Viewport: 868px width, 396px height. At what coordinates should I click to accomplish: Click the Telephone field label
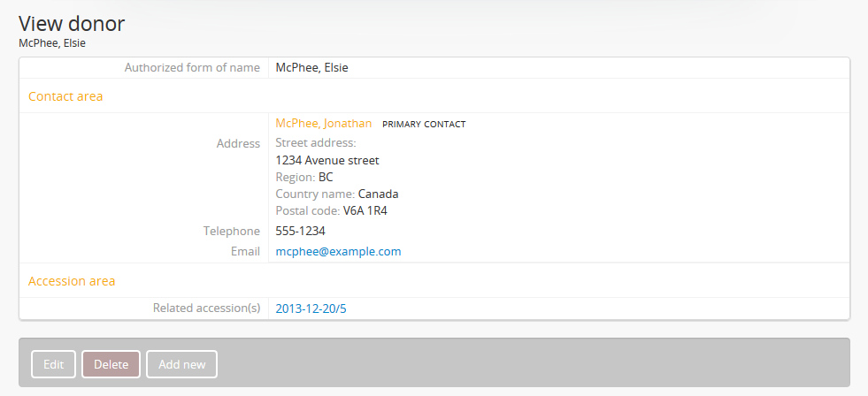232,232
